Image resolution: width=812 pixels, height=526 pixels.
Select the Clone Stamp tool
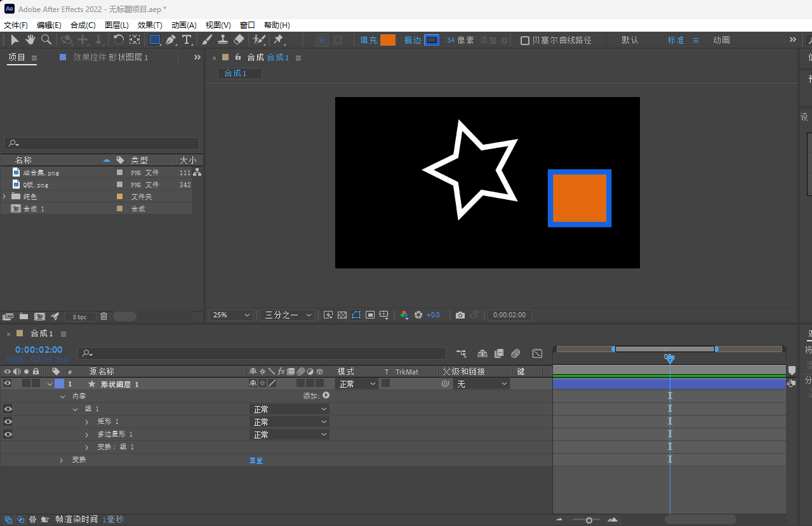(x=223, y=40)
